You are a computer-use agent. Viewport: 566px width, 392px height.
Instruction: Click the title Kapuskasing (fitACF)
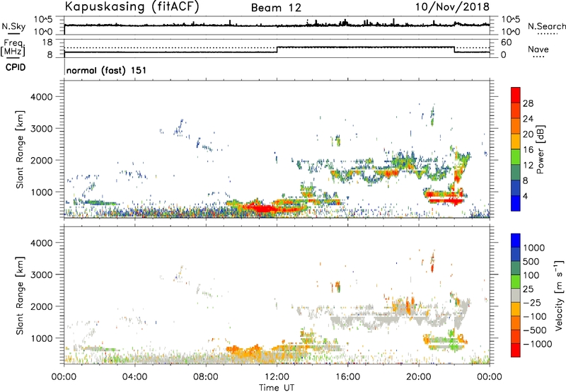tap(132, 7)
